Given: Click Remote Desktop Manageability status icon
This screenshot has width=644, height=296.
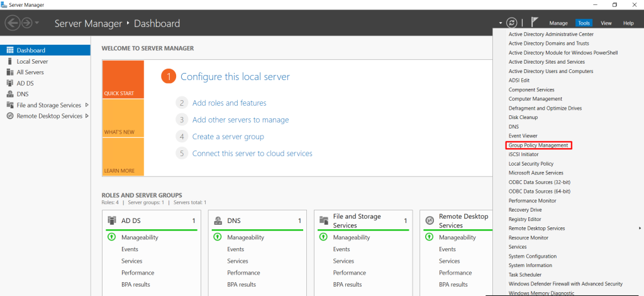Looking at the screenshot, I should [429, 237].
